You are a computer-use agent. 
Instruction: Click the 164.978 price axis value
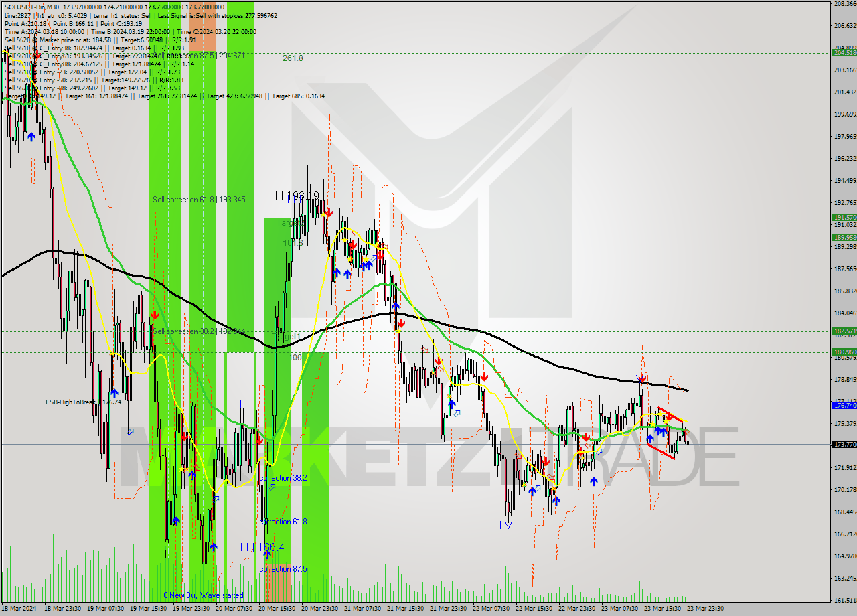844,556
